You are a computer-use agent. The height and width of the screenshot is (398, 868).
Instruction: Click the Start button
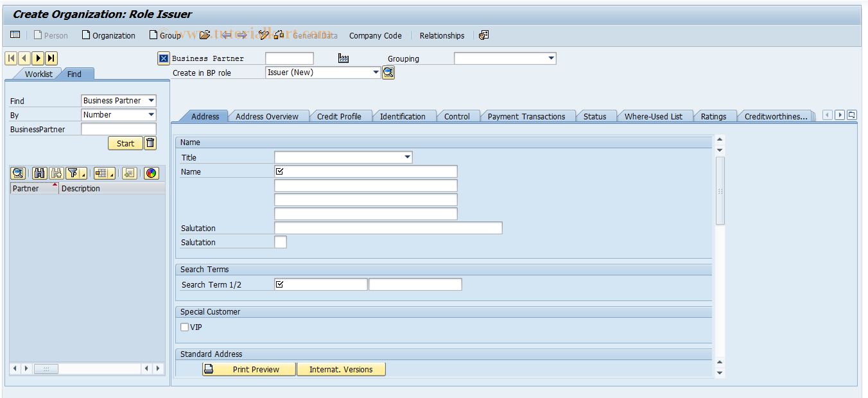(x=125, y=143)
